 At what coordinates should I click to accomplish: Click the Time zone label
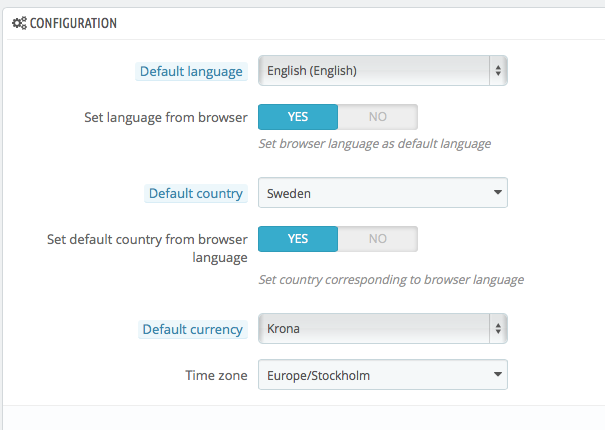tap(216, 375)
